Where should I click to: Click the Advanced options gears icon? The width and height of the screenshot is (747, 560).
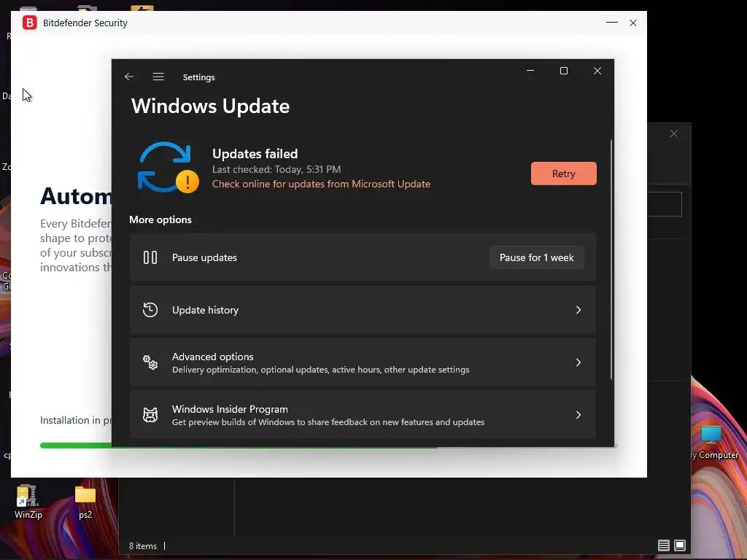point(150,362)
